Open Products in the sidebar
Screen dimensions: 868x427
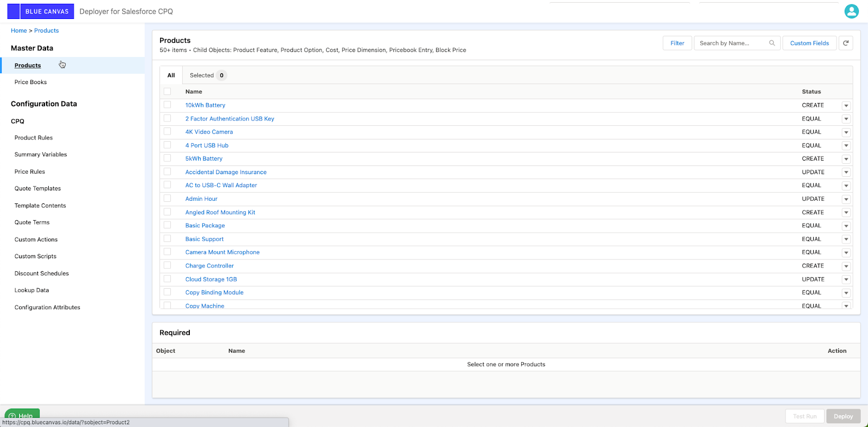pyautogui.click(x=28, y=65)
